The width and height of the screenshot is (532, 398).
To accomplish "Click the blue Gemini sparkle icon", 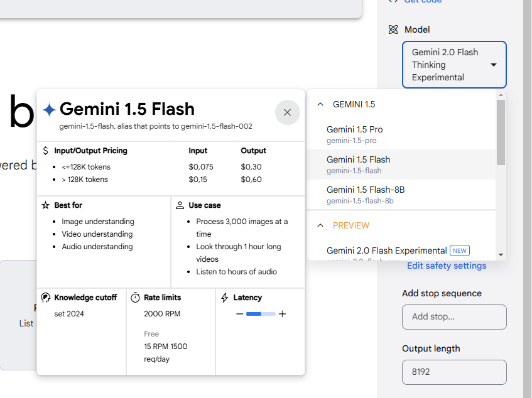I will pyautogui.click(x=49, y=110).
